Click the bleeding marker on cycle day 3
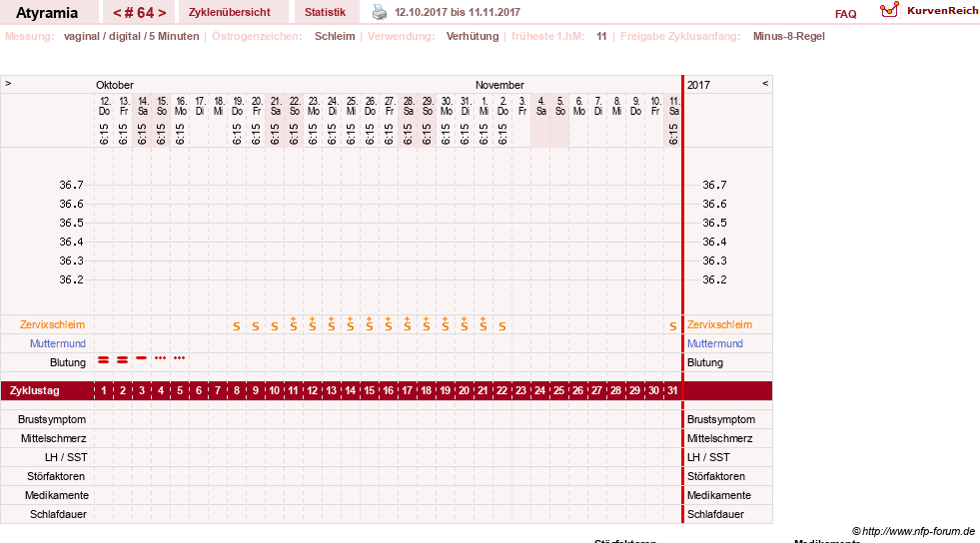 (142, 357)
